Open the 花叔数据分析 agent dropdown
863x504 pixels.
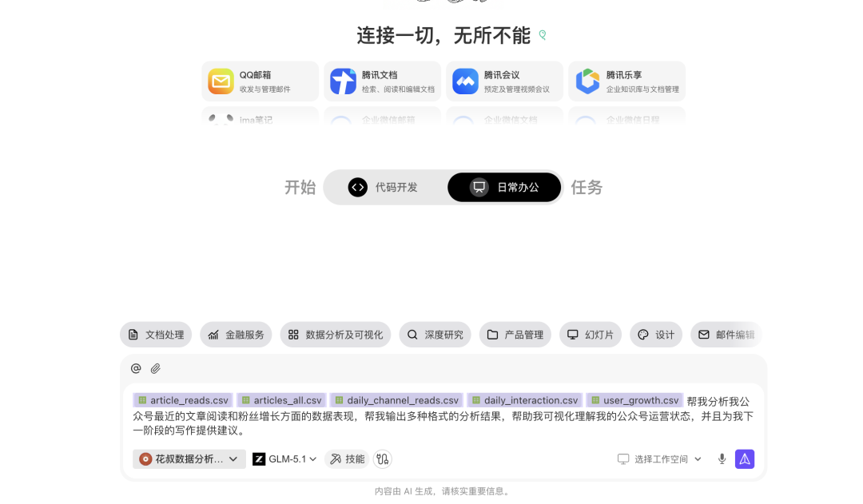click(x=189, y=459)
